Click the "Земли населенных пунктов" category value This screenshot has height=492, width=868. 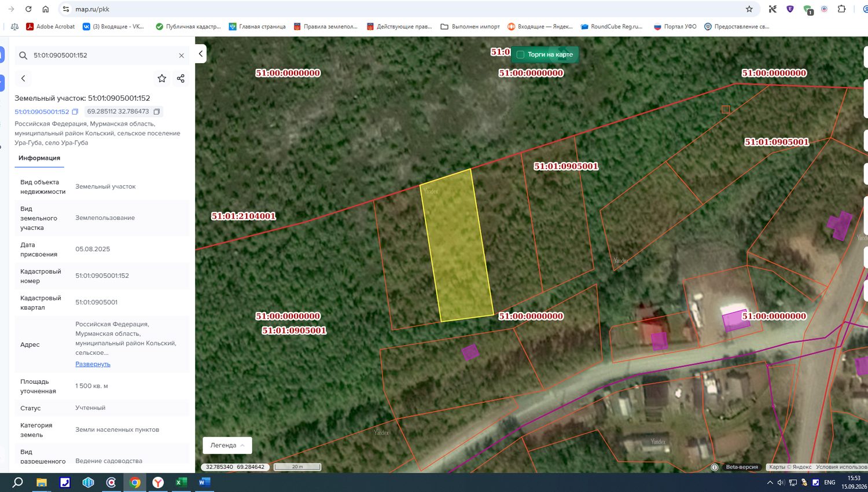[x=117, y=429]
